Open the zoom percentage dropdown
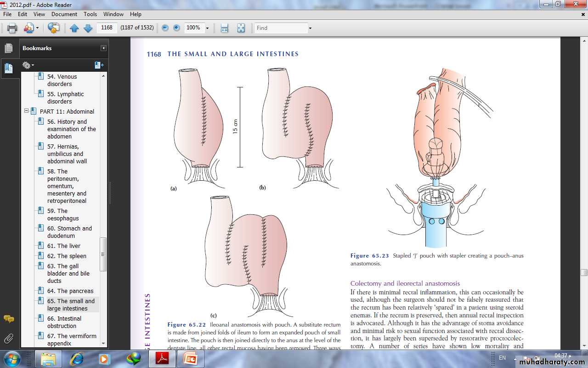This screenshot has height=368, width=588. pos(207,28)
